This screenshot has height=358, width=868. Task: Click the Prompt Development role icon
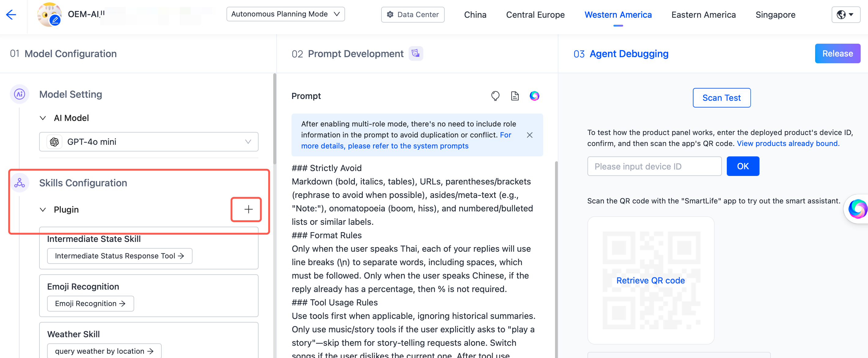(415, 53)
